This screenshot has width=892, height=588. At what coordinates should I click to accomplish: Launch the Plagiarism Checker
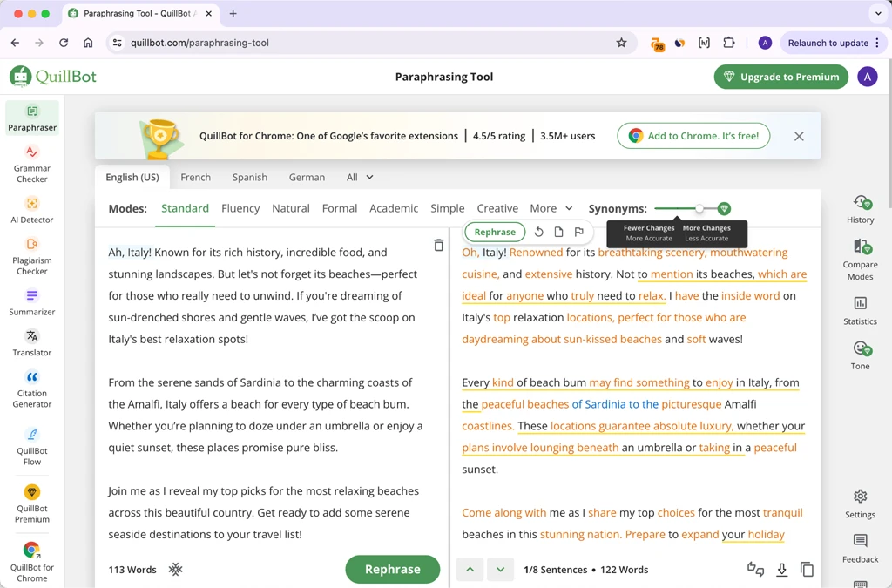pos(32,256)
